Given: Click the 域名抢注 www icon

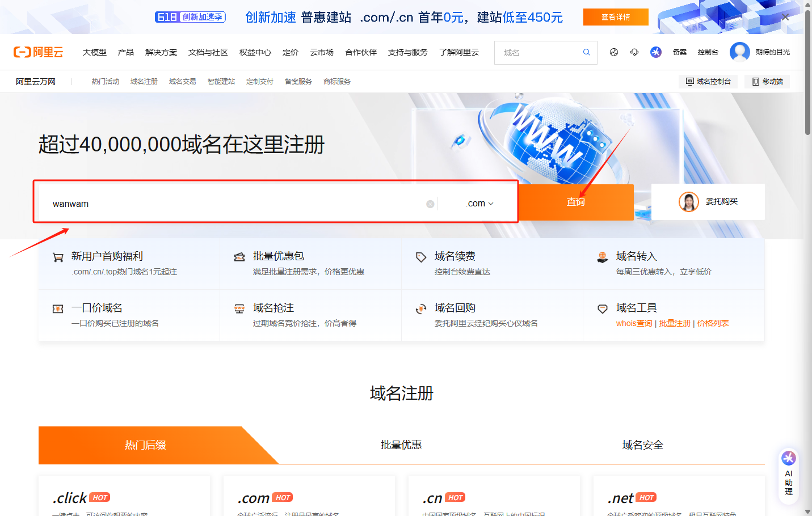Looking at the screenshot, I should (239, 309).
